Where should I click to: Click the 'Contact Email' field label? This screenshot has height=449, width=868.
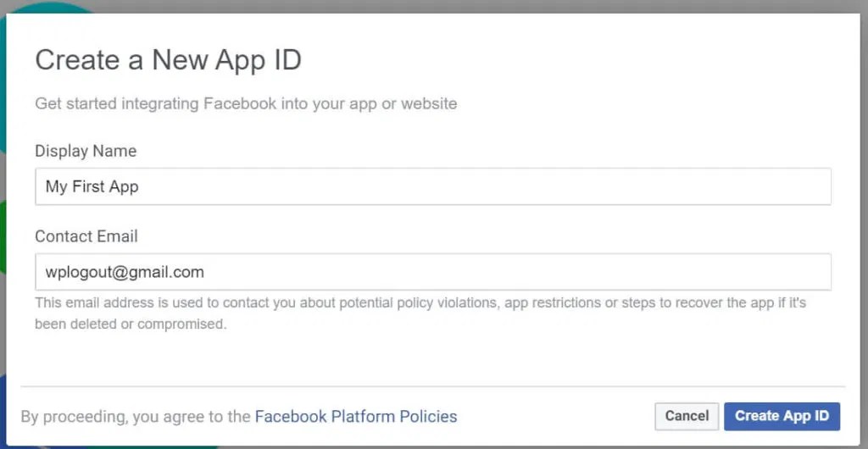tap(86, 236)
